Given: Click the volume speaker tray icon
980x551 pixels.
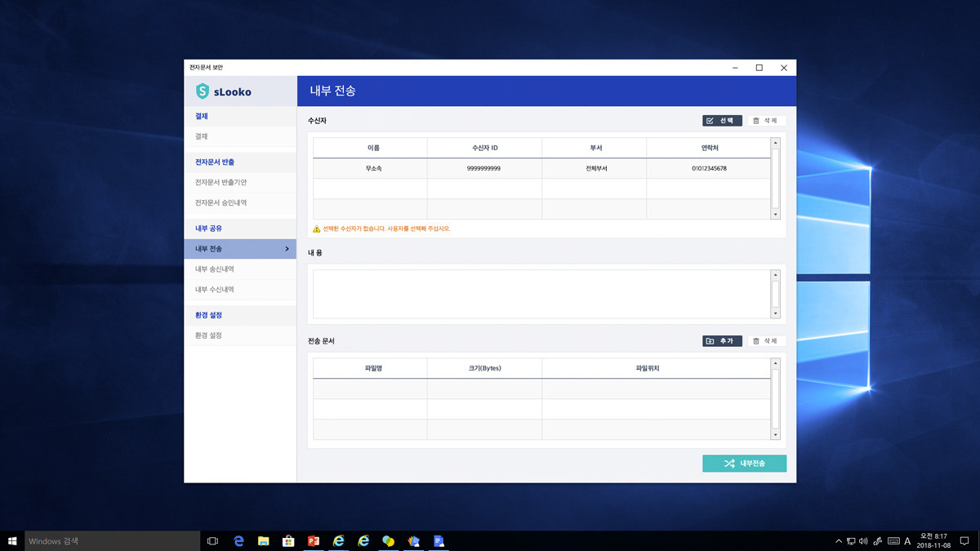Looking at the screenshot, I should coord(863,541).
